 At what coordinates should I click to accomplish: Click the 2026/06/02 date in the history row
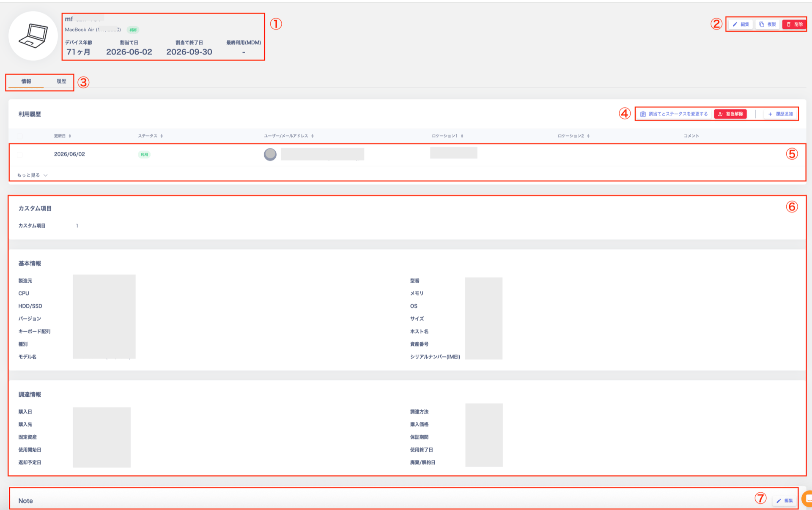point(69,154)
